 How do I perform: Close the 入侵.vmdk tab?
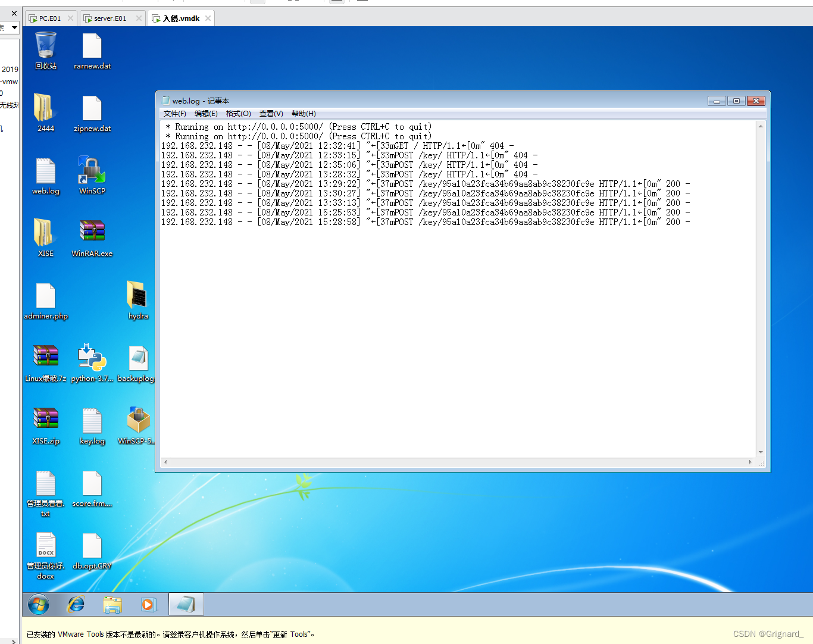[x=208, y=18]
